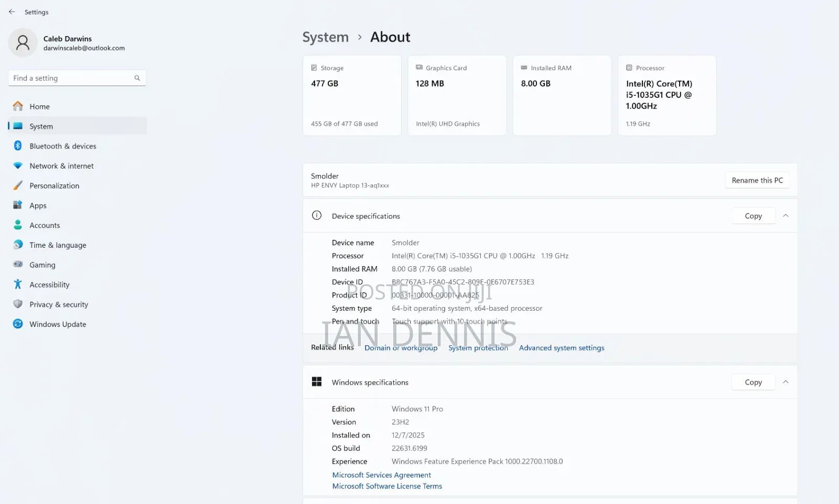Click the Intel(R) UHD Graphics text
Viewport: 839px width, 504px height.
coord(448,124)
